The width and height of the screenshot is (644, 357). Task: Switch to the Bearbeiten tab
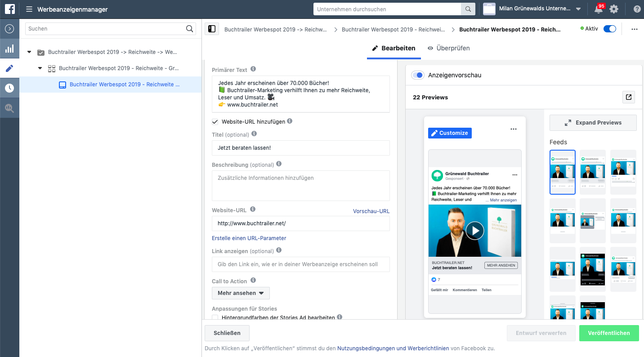tap(394, 48)
